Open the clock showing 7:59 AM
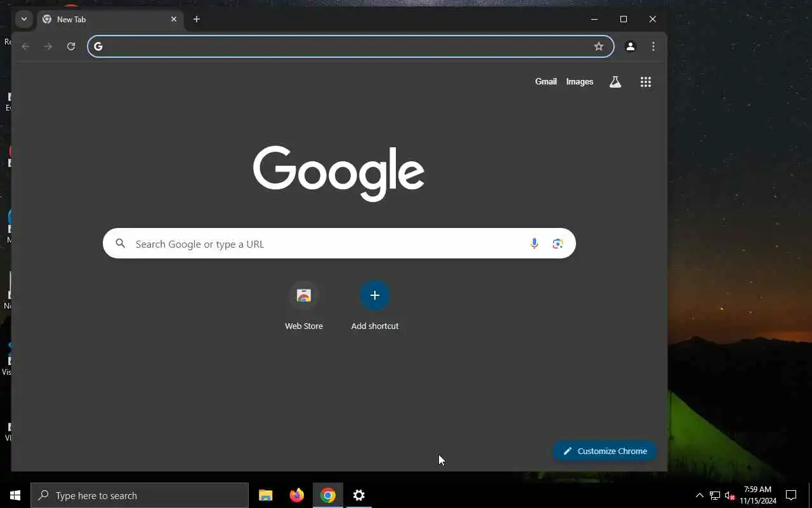The width and height of the screenshot is (812, 508). pyautogui.click(x=757, y=495)
